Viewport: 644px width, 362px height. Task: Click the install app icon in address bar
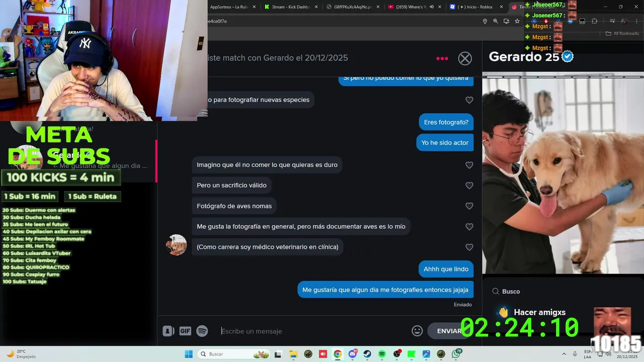(x=506, y=21)
